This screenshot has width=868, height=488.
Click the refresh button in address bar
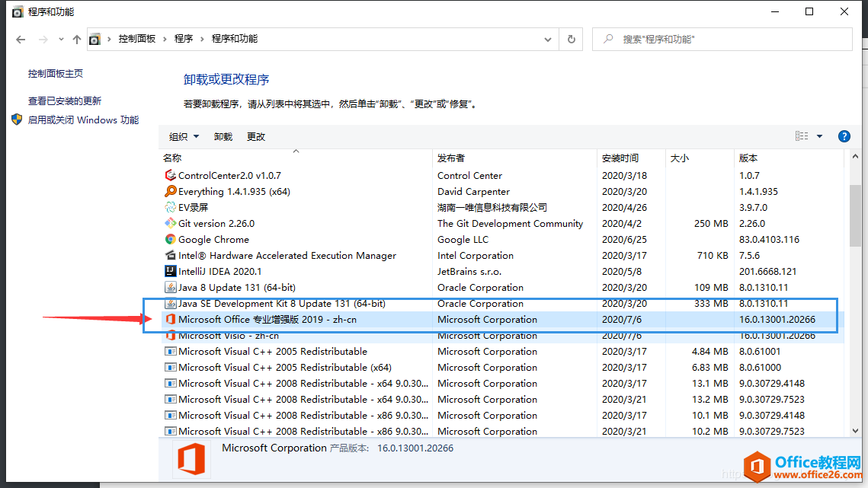point(572,40)
